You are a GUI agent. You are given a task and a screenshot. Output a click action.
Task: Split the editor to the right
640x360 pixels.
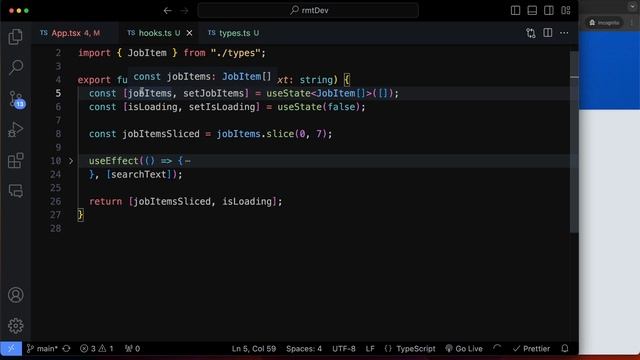(548, 33)
